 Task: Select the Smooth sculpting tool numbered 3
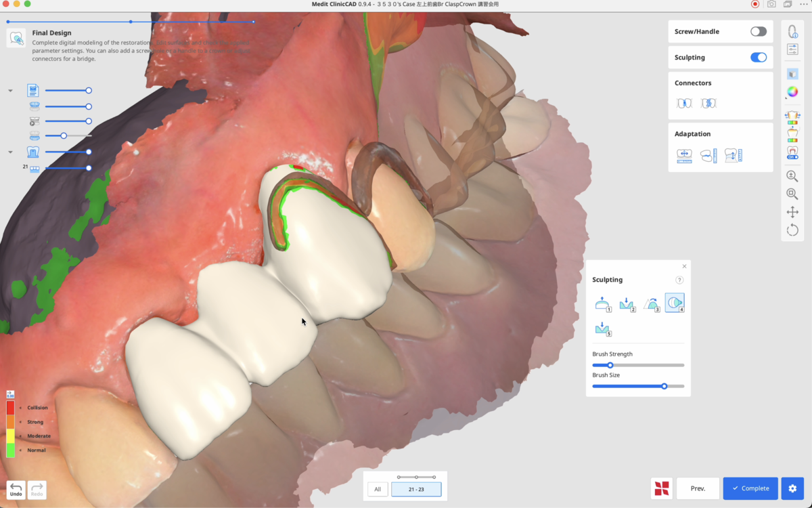click(x=651, y=303)
